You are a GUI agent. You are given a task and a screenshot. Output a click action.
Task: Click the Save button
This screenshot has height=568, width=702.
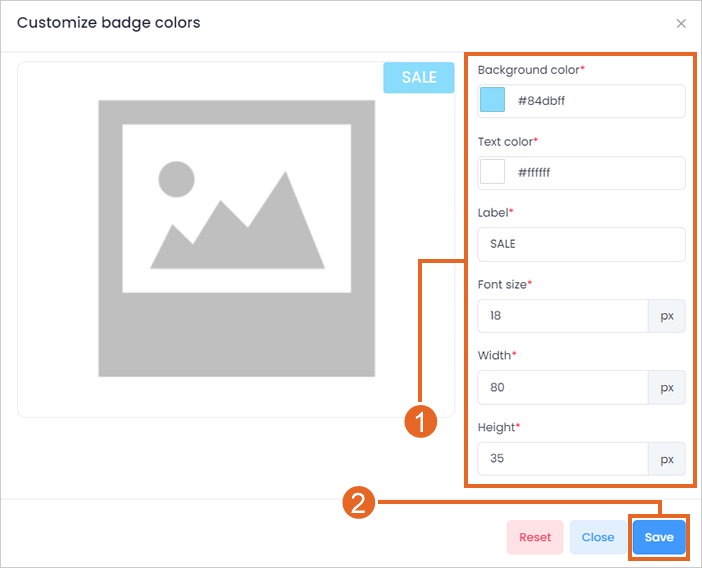coord(659,537)
